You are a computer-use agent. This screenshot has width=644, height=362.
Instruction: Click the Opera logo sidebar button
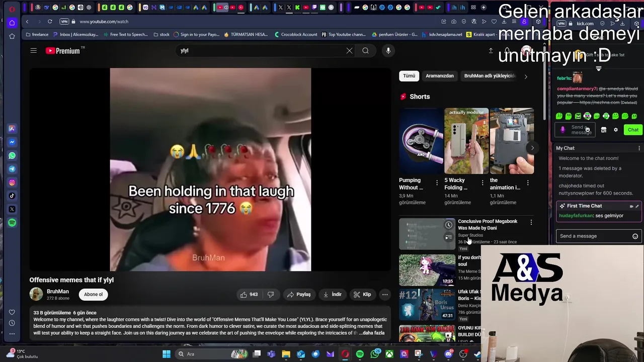(x=12, y=9)
